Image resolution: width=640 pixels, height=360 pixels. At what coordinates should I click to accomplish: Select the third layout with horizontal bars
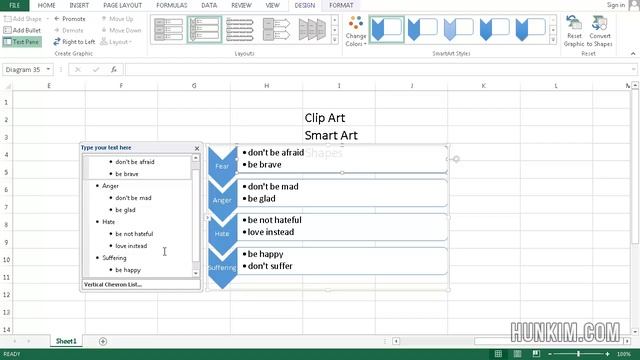pos(240,29)
